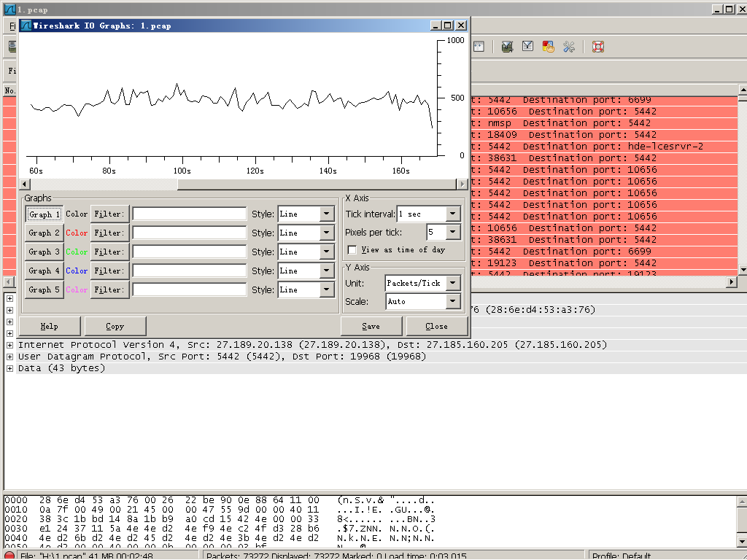Open the capture filters toolbar icon
Screen dimensions: 747x560
coord(508,47)
